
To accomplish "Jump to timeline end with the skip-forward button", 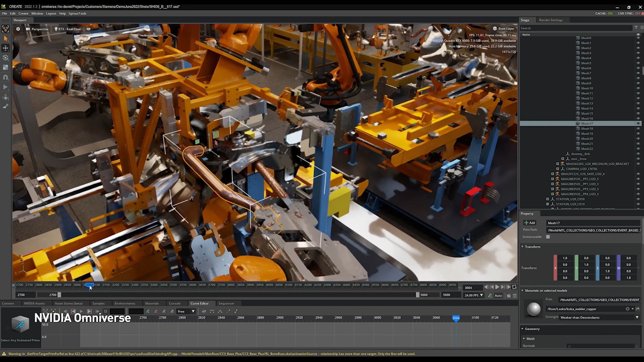I will [508, 287].
